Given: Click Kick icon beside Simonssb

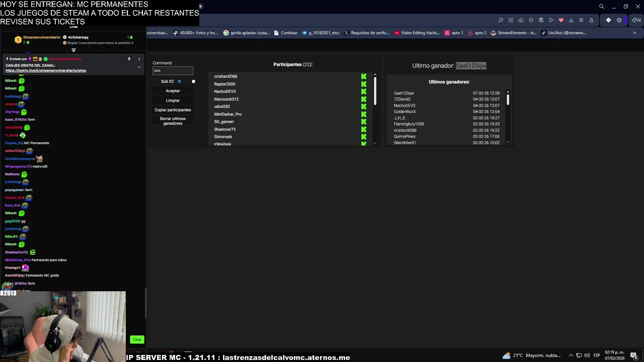Looking at the screenshot, I should pos(364,137).
